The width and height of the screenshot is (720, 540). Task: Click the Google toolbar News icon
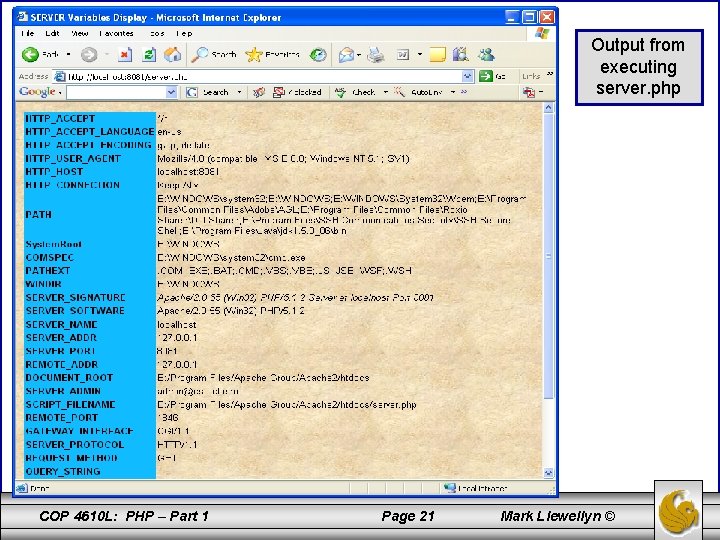259,92
